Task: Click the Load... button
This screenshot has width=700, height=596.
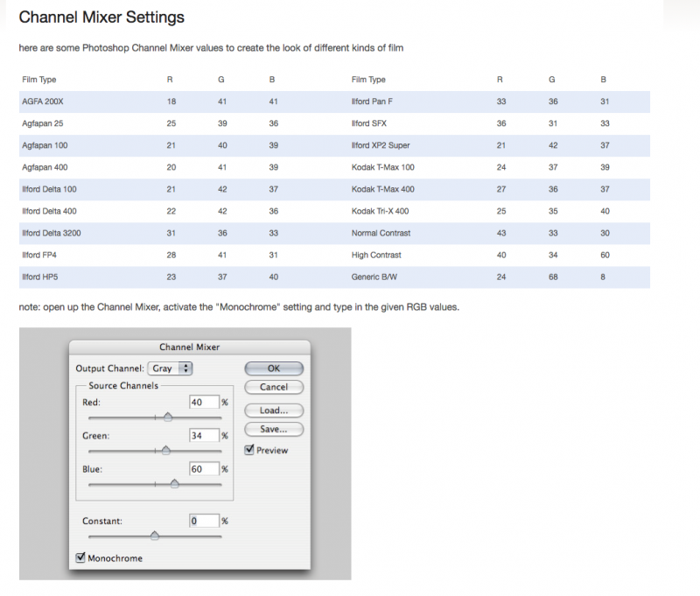Action: [274, 410]
